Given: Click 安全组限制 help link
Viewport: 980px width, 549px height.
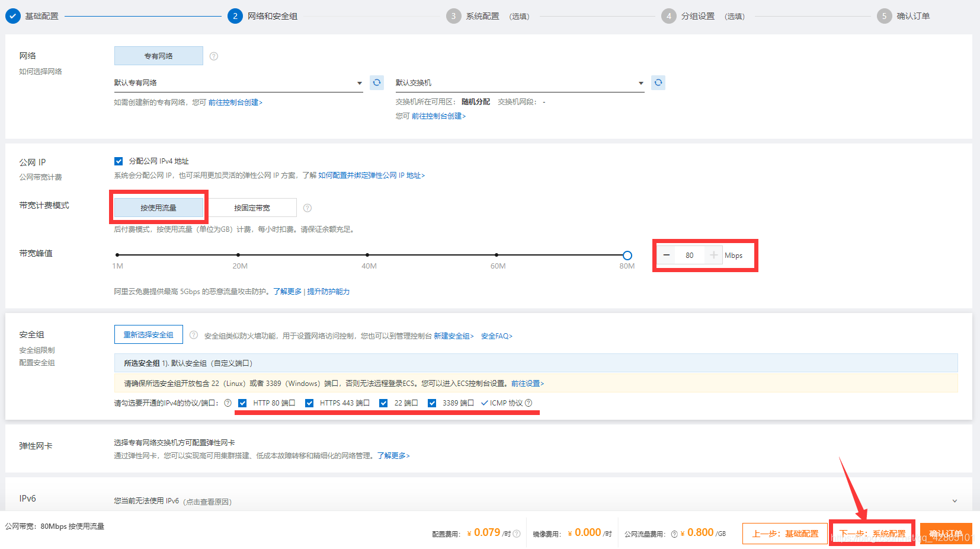Looking at the screenshot, I should (x=37, y=350).
